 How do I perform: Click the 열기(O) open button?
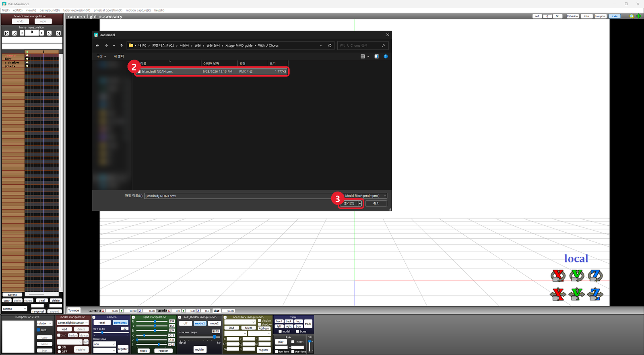tap(349, 203)
